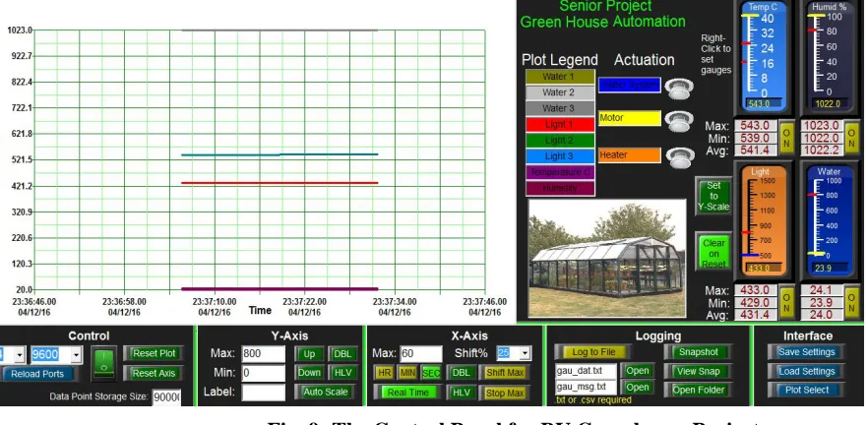The image size is (868, 425).
Task: Click the Y-Axis Up button
Action: pos(309,354)
